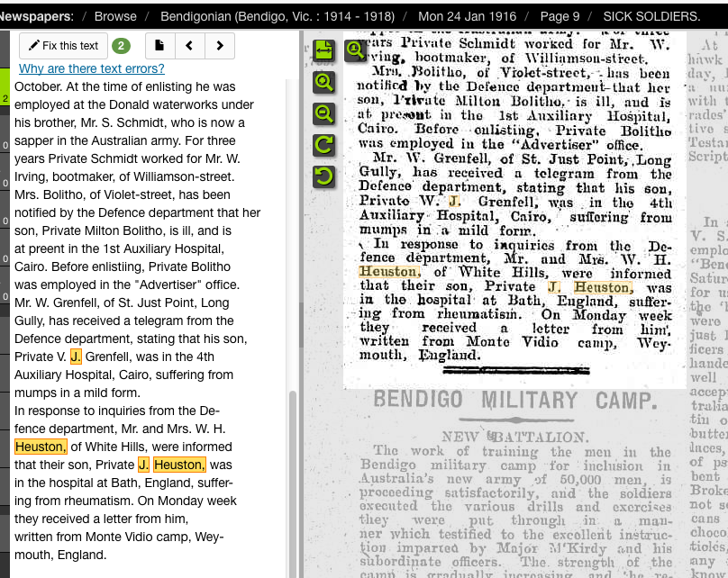Click highlighted 'J.' after 'their son, Private' in transcript
This screenshot has width=728, height=578.
coord(144,465)
